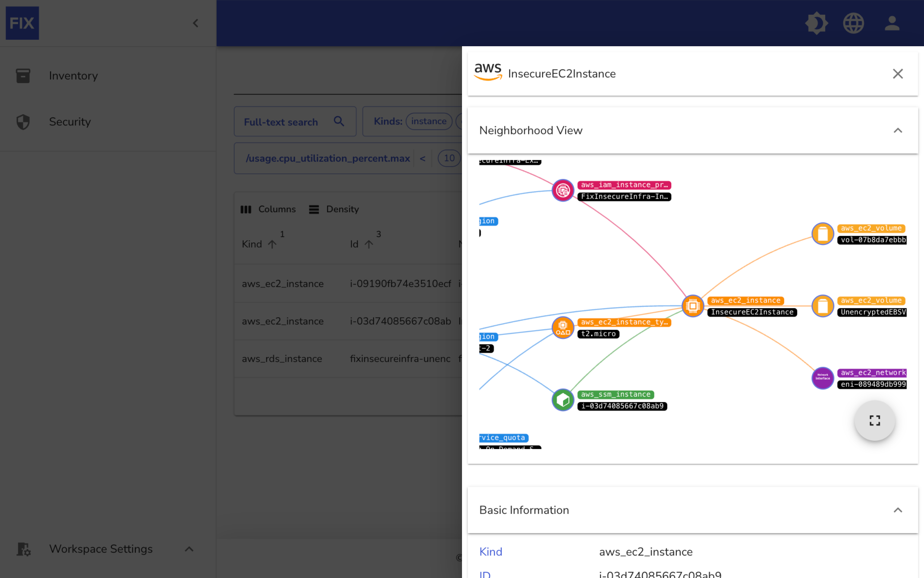Click the search magnifier icon
Image resolution: width=924 pixels, height=578 pixels.
point(339,121)
